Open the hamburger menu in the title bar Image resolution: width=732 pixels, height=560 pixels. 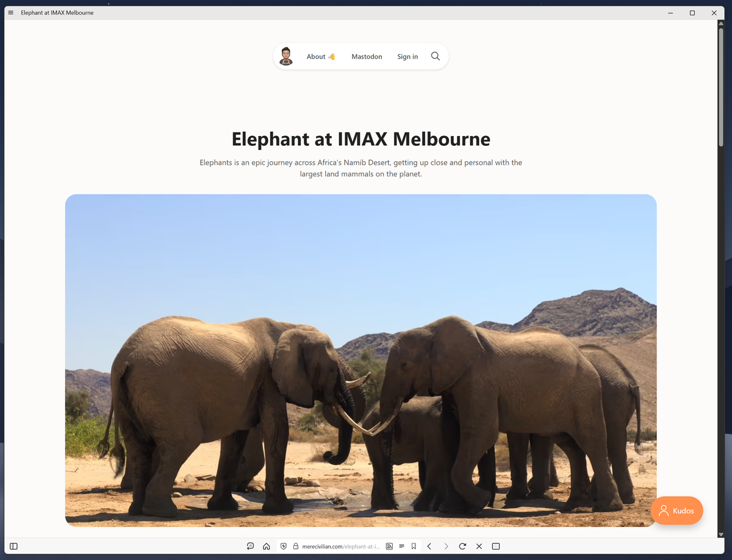(x=10, y=12)
